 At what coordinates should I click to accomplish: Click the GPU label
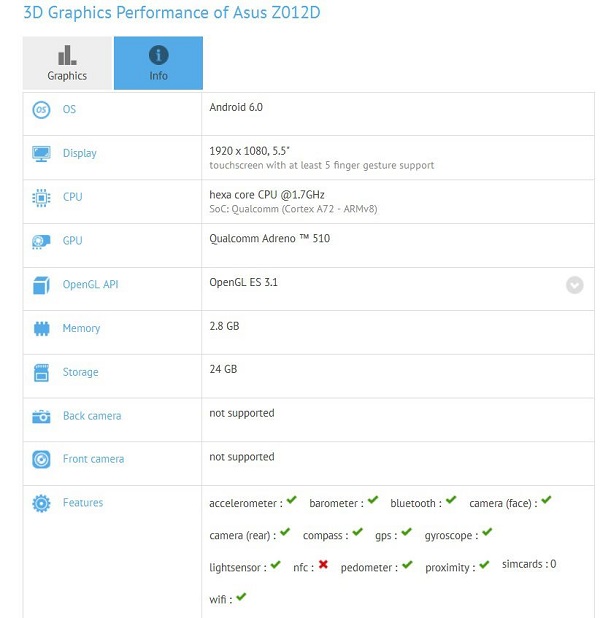click(x=73, y=240)
